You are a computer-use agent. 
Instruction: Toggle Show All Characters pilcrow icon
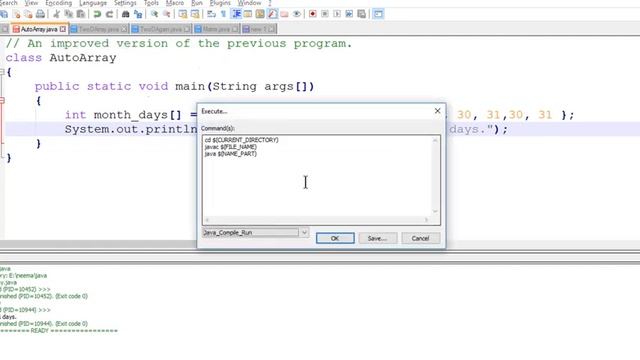tap(223, 14)
